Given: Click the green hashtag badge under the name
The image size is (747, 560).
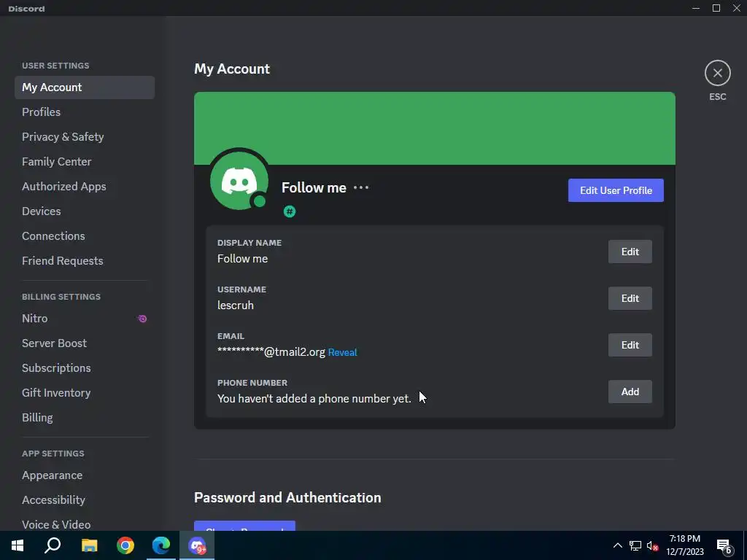Looking at the screenshot, I should [289, 211].
